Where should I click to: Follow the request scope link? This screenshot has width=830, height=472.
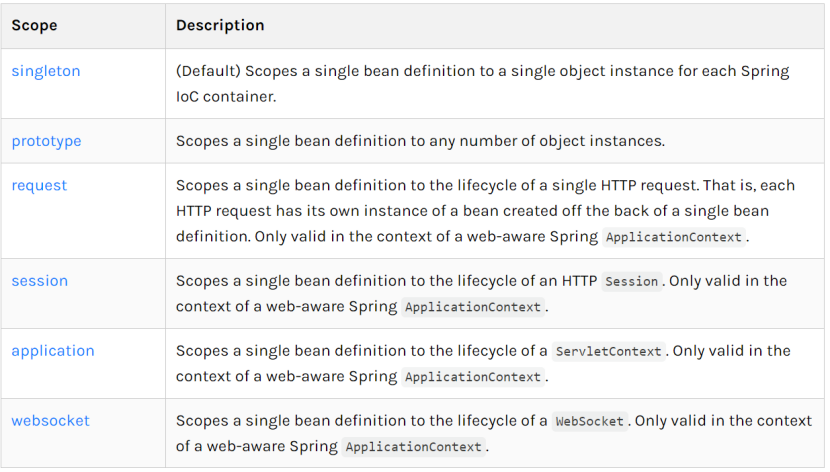pos(39,186)
